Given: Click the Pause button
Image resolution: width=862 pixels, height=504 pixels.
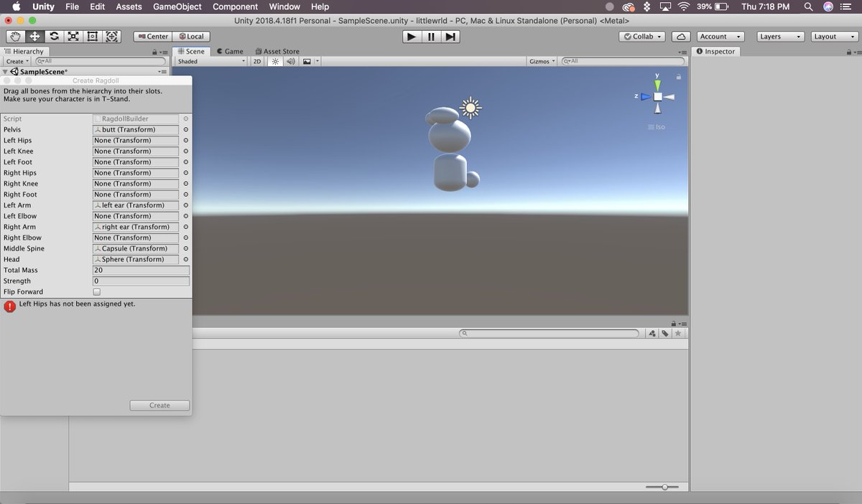Looking at the screenshot, I should click(x=430, y=36).
